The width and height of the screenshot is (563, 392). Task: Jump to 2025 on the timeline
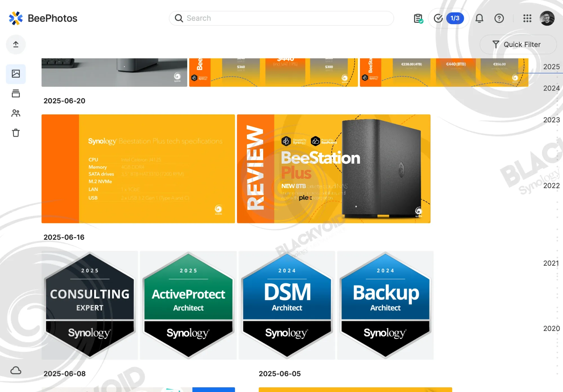point(551,67)
